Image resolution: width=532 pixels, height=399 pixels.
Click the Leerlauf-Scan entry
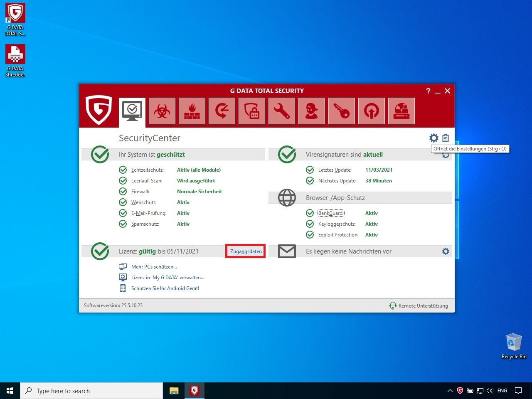point(147,181)
